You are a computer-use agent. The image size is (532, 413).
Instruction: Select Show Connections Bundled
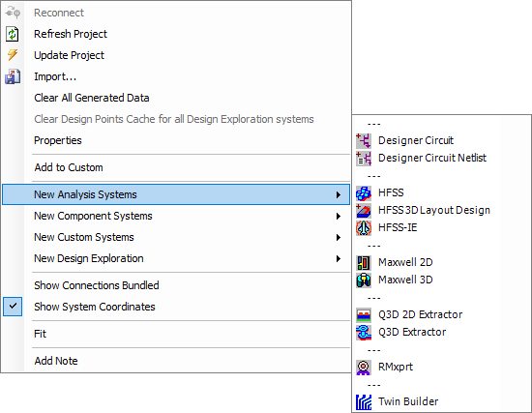tap(97, 285)
